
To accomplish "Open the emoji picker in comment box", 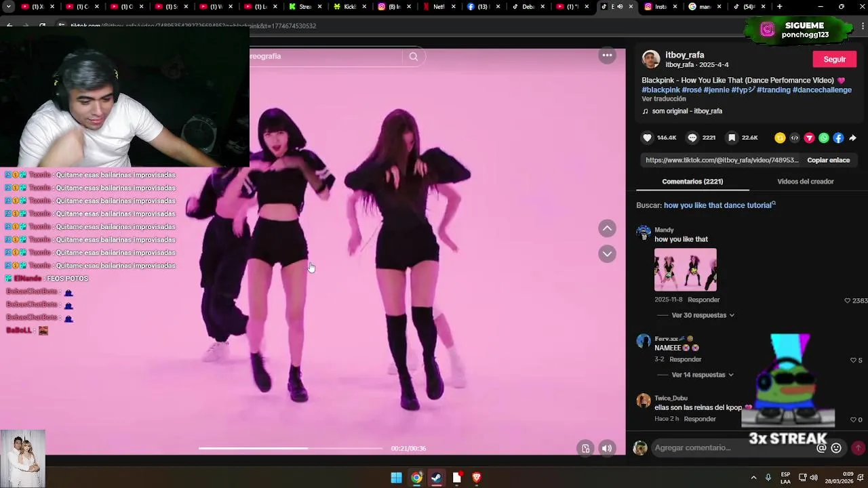I will point(836,448).
